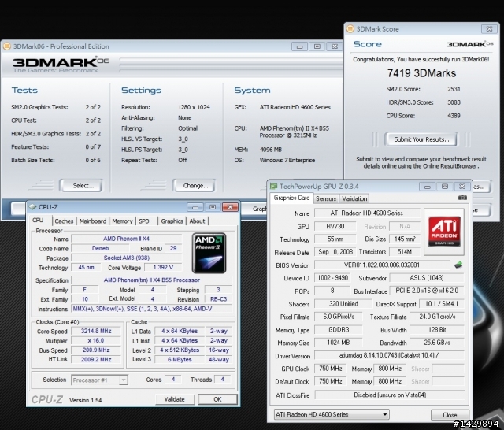Click the 3DMark Score window icon
504x430 pixels.
[350, 29]
